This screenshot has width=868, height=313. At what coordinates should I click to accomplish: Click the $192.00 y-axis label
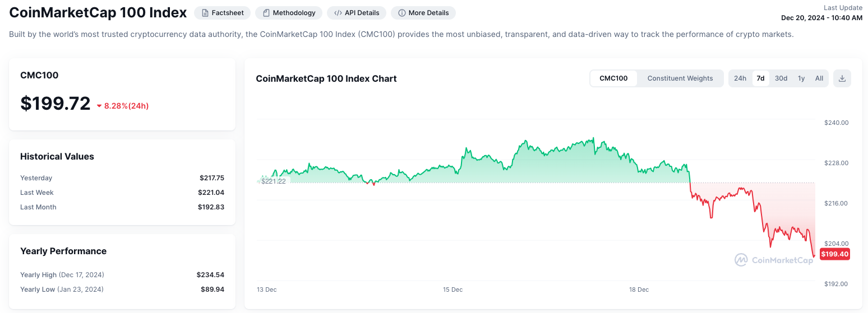pyautogui.click(x=836, y=284)
